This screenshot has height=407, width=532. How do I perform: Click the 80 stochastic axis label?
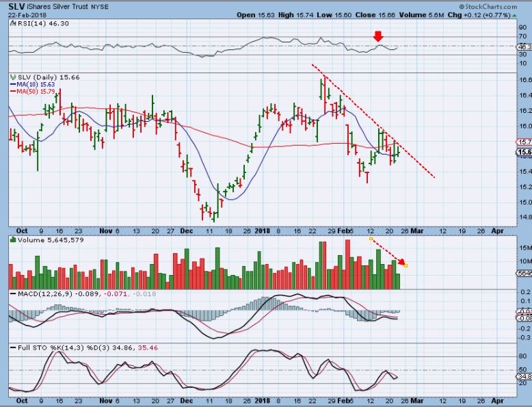pos(523,356)
